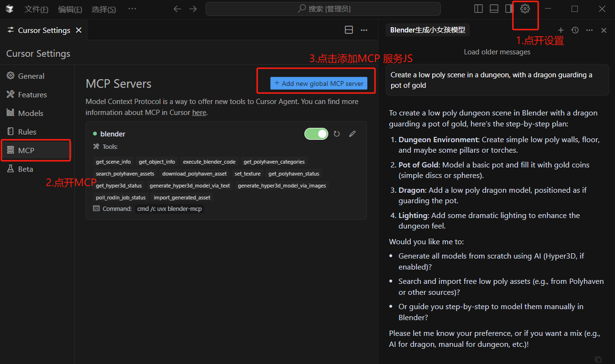Open Beta settings section
Viewport: 615px width, 364px height.
tap(26, 169)
